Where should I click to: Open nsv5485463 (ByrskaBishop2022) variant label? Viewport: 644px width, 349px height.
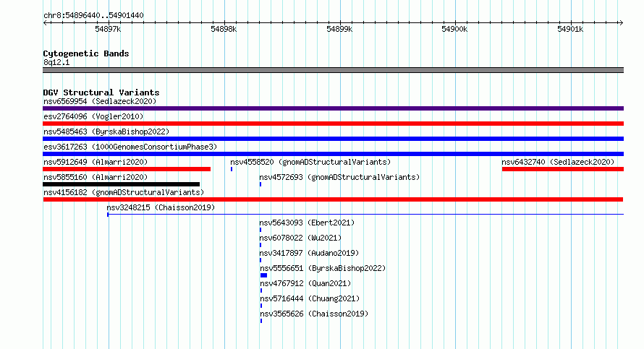click(x=106, y=132)
